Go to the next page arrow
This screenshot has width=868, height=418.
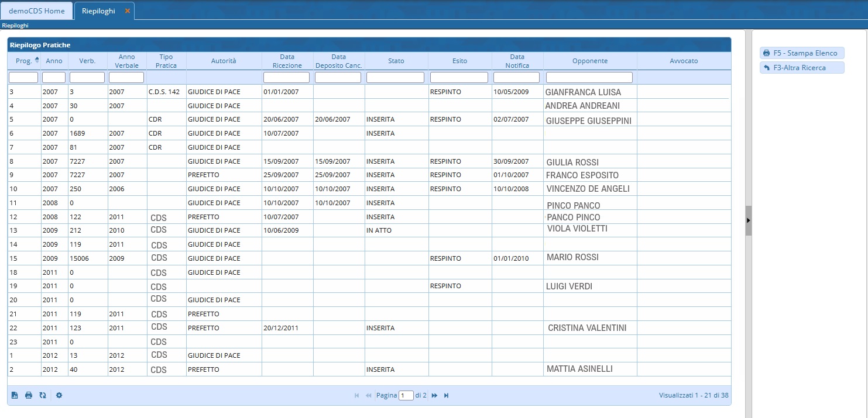point(434,396)
